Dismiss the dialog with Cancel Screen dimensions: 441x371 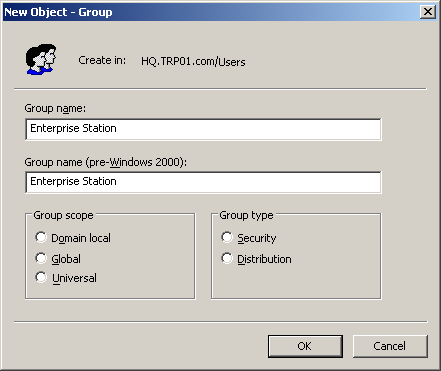pyautogui.click(x=390, y=346)
